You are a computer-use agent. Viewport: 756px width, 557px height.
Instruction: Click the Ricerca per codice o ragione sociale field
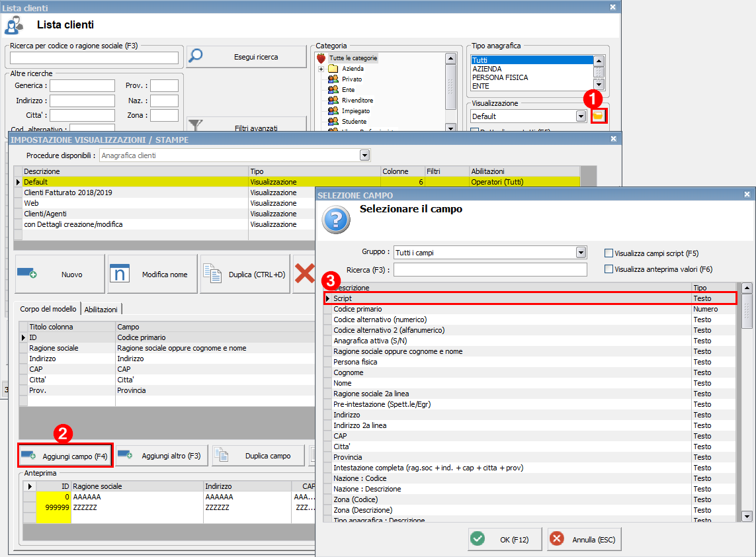point(94,58)
